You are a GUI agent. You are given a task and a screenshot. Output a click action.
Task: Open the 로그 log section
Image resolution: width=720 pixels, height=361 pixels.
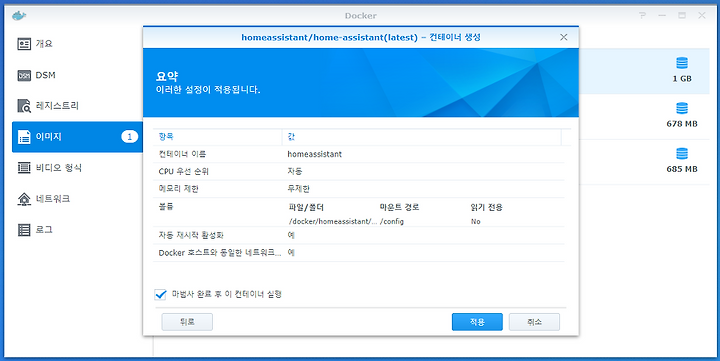pos(77,230)
